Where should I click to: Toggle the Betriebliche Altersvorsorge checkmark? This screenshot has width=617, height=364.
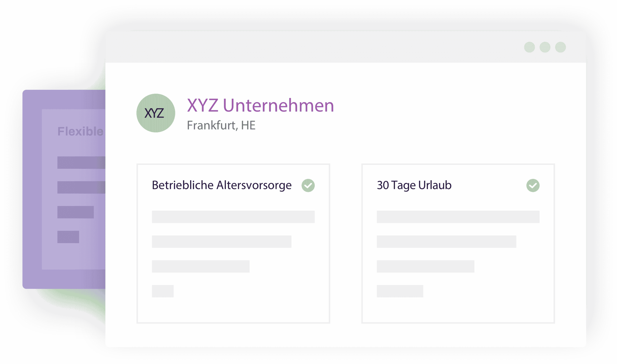[x=308, y=185]
